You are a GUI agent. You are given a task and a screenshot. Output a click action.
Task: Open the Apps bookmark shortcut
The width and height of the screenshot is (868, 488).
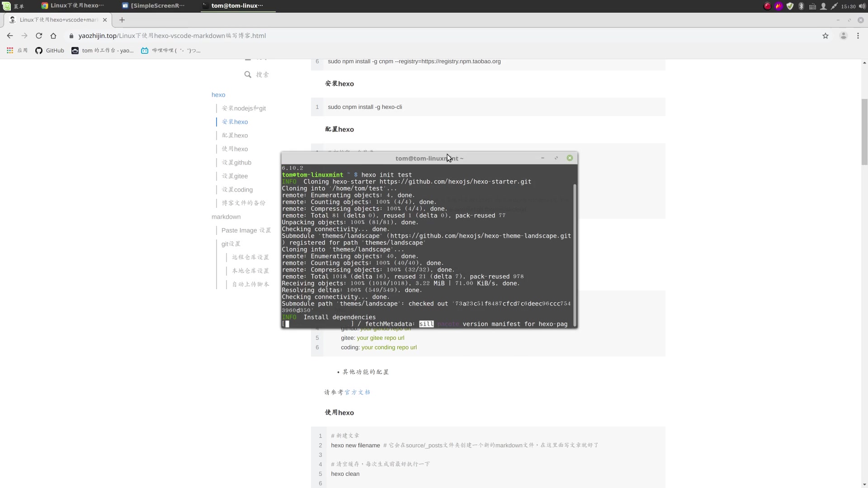[x=17, y=51]
